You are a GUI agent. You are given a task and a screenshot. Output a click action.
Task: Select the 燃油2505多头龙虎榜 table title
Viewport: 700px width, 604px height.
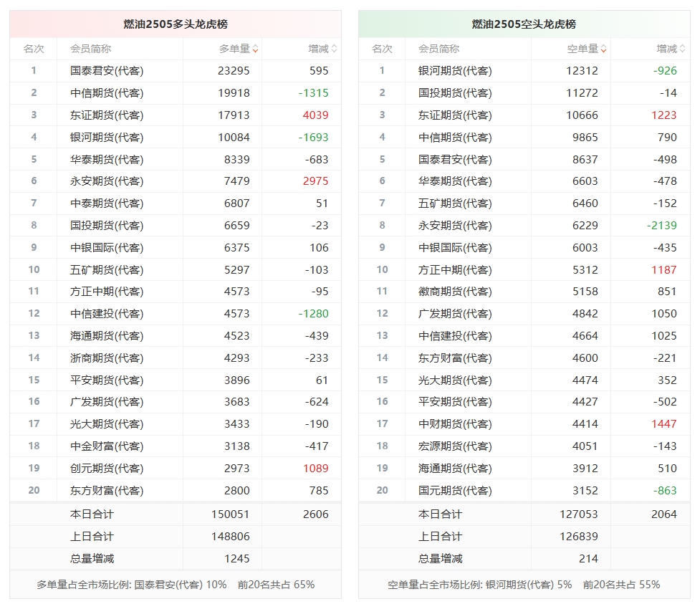[176, 24]
